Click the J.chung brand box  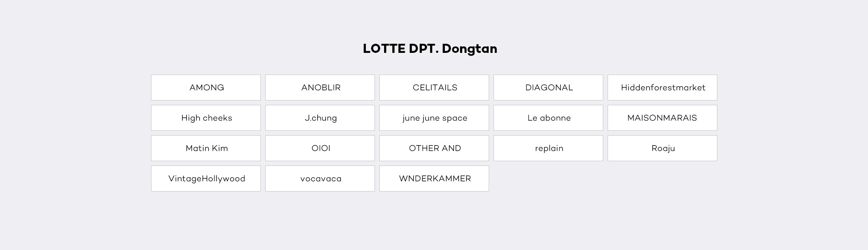320,118
